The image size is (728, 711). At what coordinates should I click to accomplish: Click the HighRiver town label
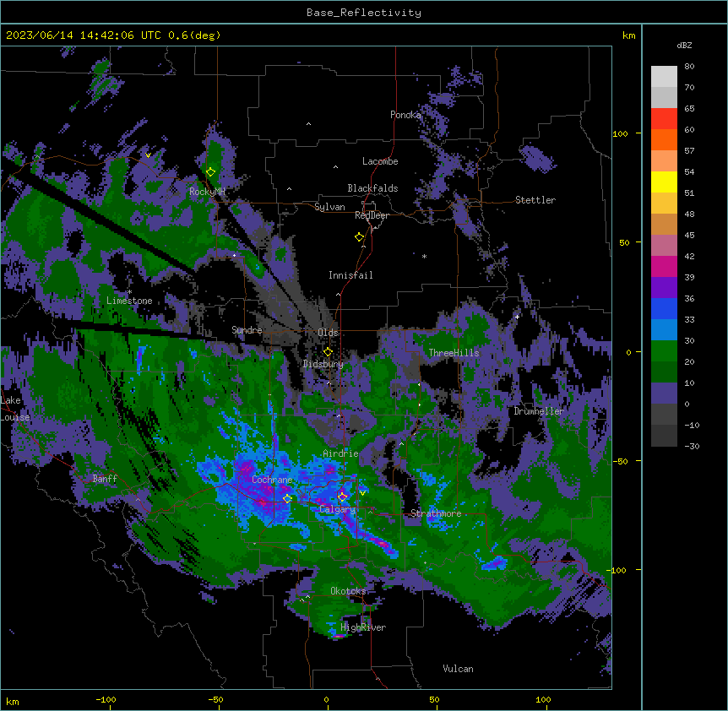[363, 627]
